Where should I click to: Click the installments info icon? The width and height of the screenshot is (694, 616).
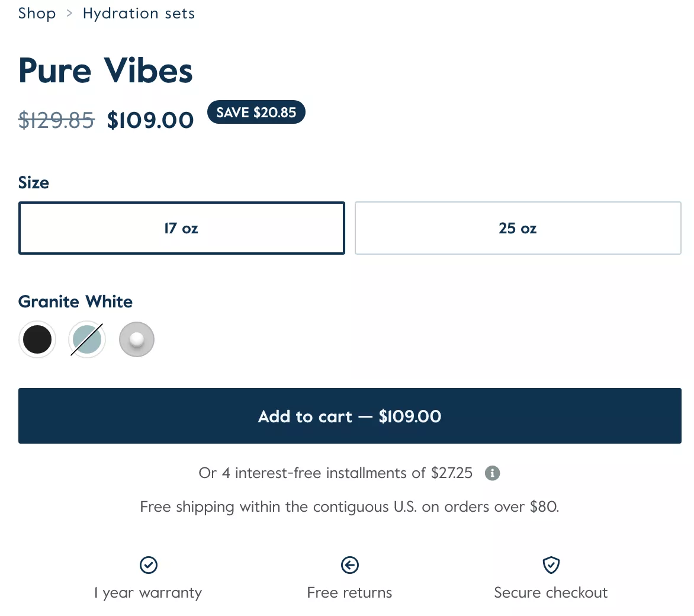(x=492, y=473)
